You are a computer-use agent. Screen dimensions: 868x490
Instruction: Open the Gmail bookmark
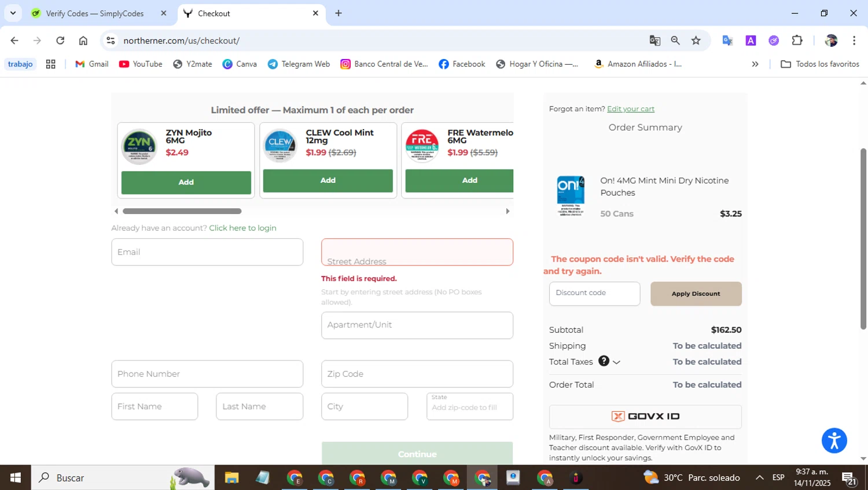[92, 64]
